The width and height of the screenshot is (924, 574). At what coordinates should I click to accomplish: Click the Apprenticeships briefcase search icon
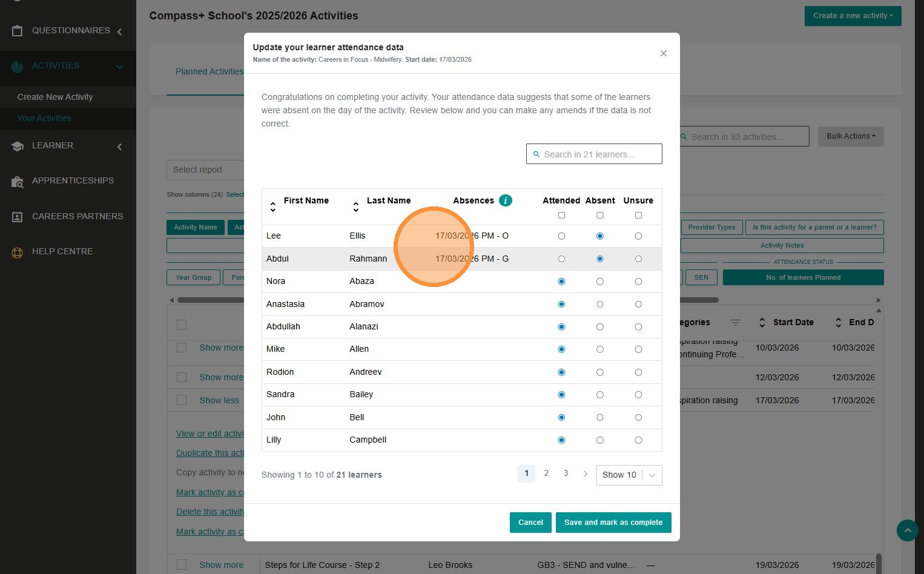coord(17,181)
